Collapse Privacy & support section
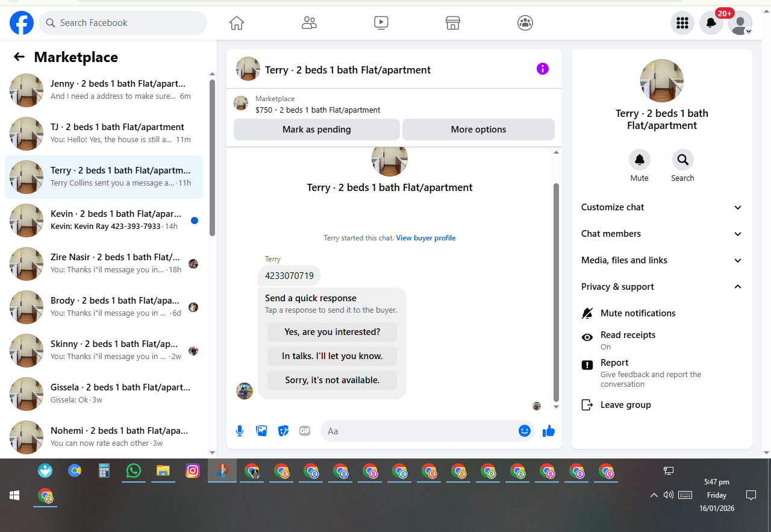Viewport: 771px width, 532px height. [x=662, y=287]
